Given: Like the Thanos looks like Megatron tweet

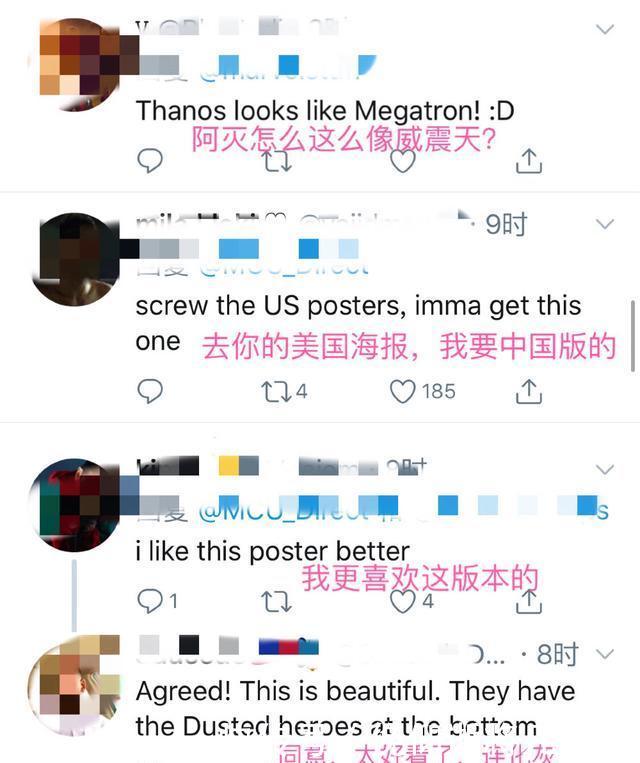Looking at the screenshot, I should (x=402, y=161).
